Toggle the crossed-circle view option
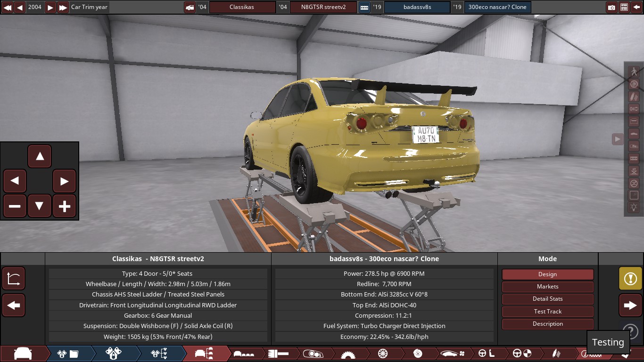This screenshot has width=644, height=362. tap(634, 183)
